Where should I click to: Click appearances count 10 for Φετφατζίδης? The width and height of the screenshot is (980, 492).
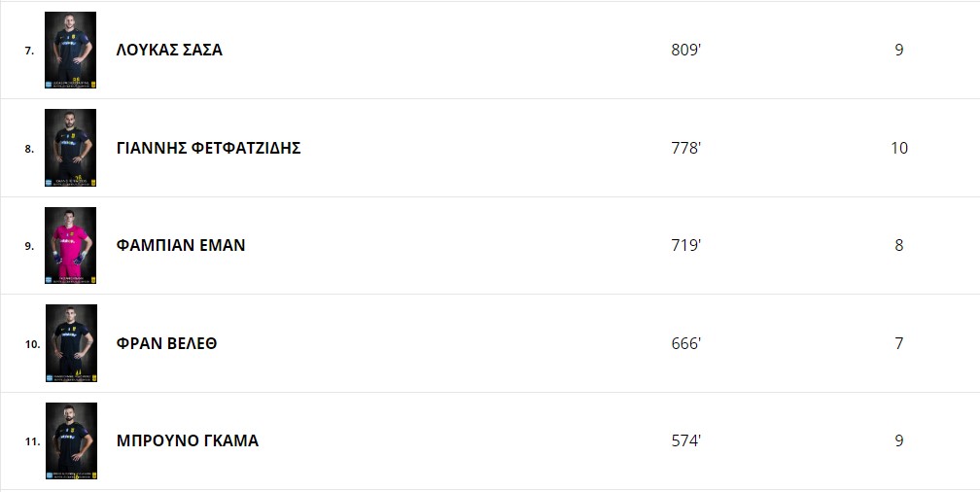point(899,148)
